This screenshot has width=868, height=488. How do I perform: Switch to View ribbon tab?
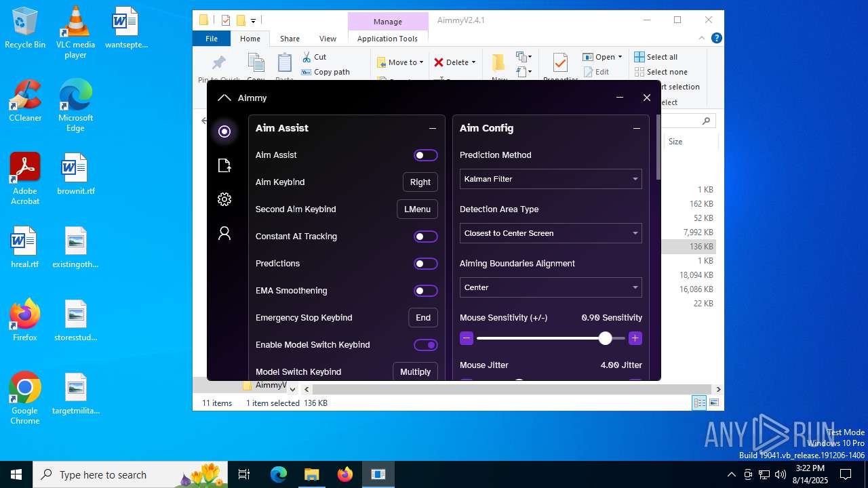pos(328,39)
